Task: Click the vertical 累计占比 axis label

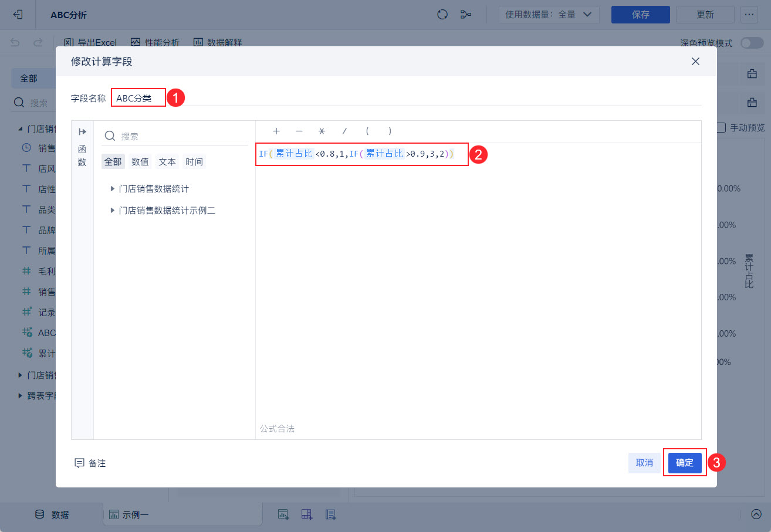Action: pyautogui.click(x=749, y=270)
